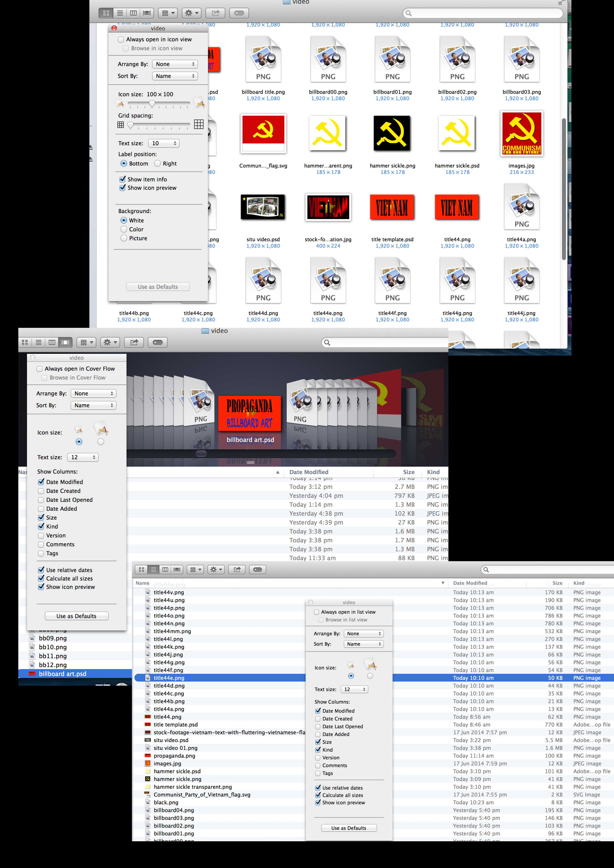The width and height of the screenshot is (614, 868).
Task: Enable Always open in list view
Action: click(316, 612)
